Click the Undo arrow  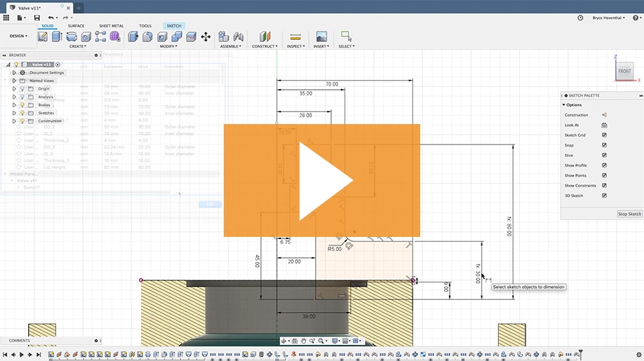tap(51, 18)
